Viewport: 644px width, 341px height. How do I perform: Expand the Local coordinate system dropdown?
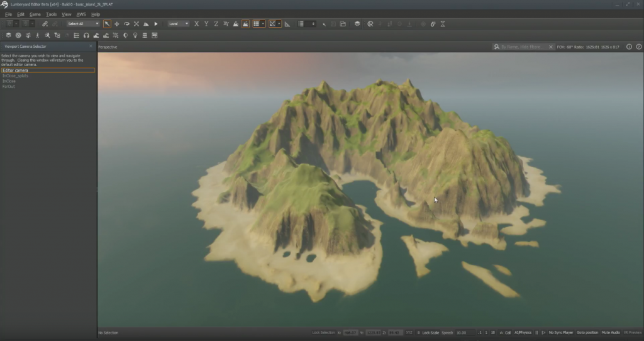point(179,24)
